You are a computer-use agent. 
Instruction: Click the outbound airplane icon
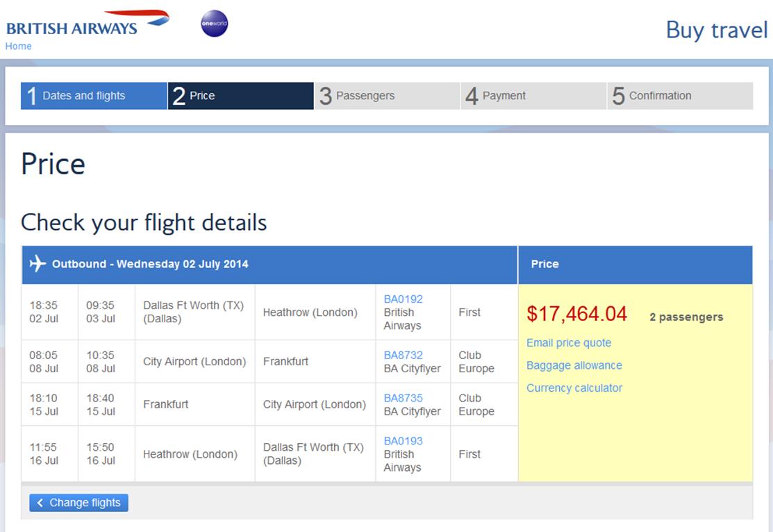(38, 264)
